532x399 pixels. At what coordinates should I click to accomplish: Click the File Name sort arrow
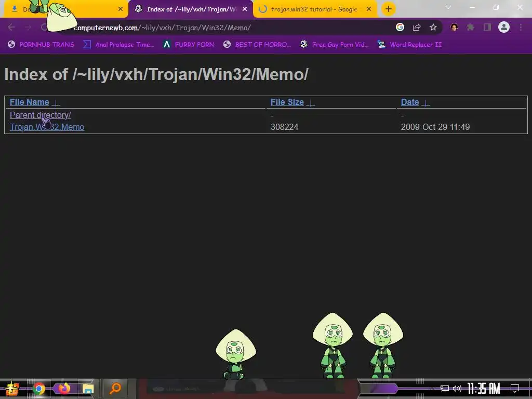click(x=56, y=102)
